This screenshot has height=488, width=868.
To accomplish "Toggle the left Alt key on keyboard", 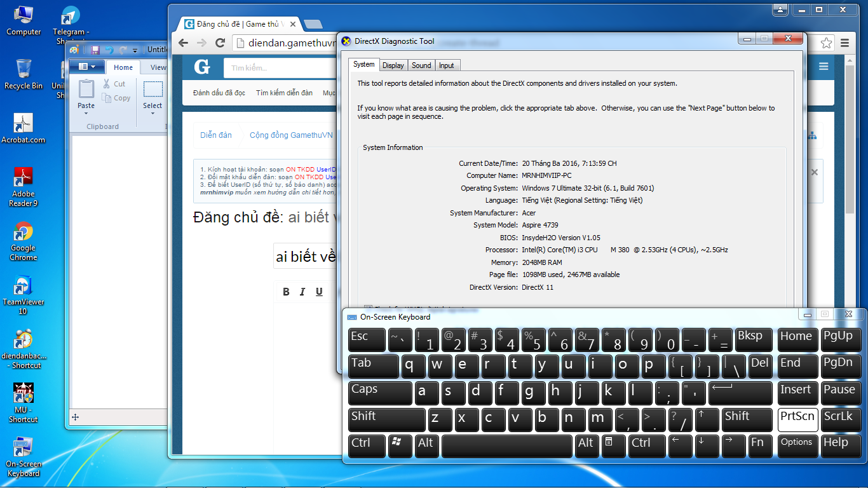I will pos(426,446).
